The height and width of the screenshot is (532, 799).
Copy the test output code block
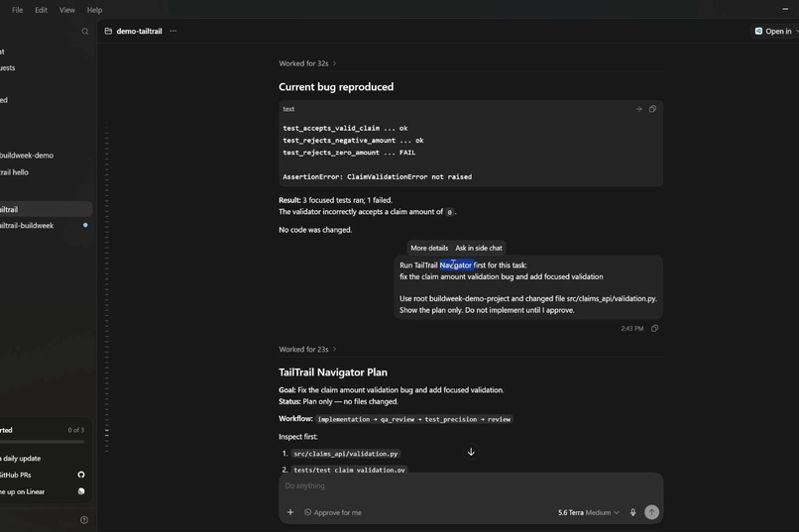pyautogui.click(x=652, y=109)
